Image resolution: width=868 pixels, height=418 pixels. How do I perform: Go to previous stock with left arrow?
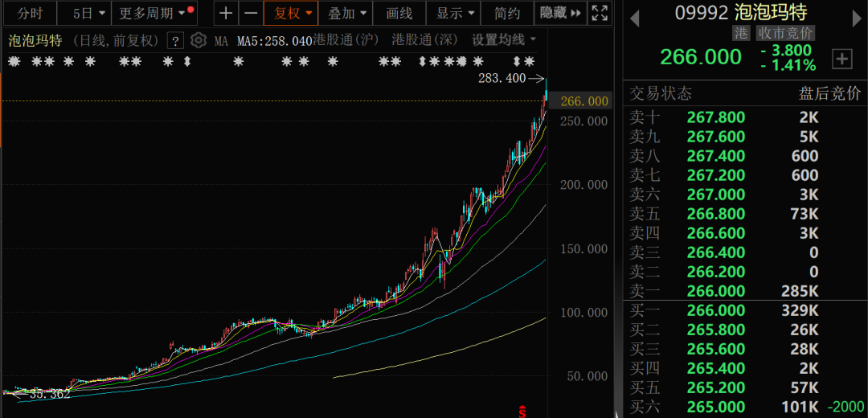(634, 16)
